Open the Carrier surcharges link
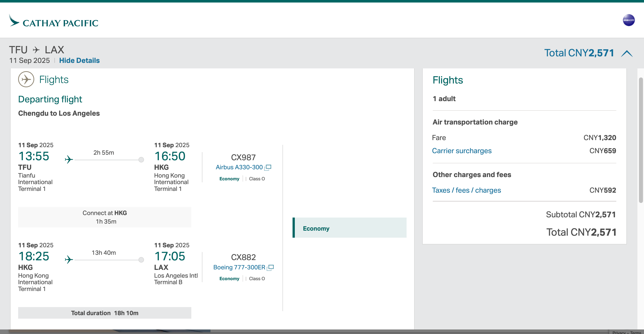 pos(462,151)
